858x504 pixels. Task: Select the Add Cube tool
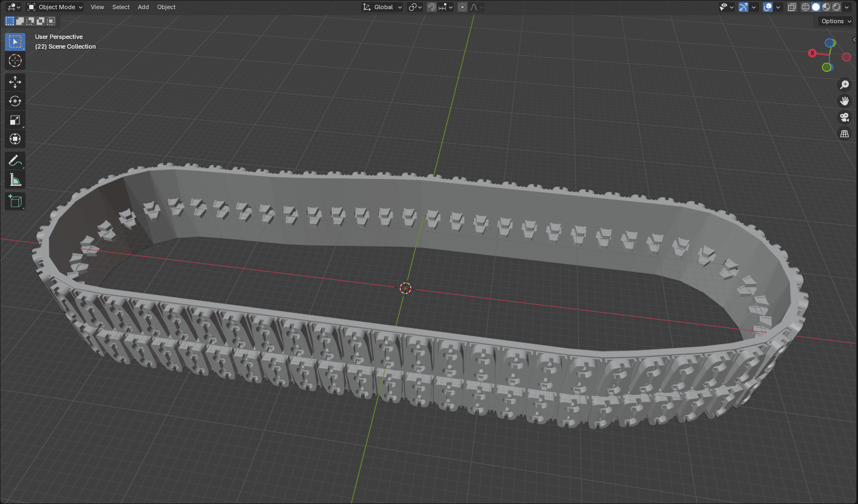pos(15,201)
